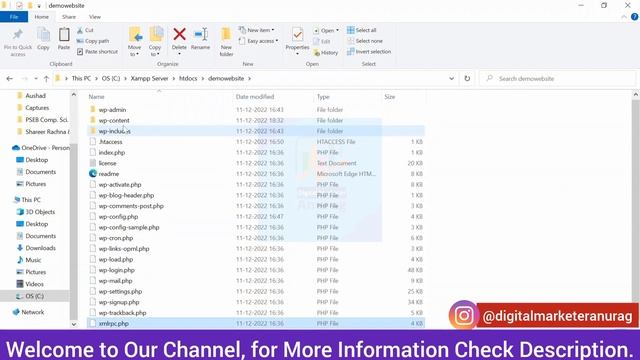Switch to the Share ribbon tab
This screenshot has width=640, height=360.
[x=69, y=17]
